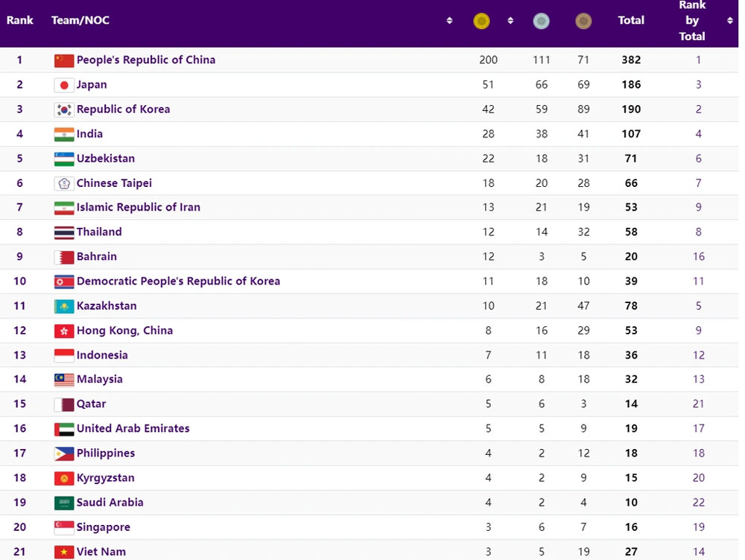This screenshot has height=560, width=745.
Task: Click the Kyrgyzstan flag icon
Action: point(64,478)
